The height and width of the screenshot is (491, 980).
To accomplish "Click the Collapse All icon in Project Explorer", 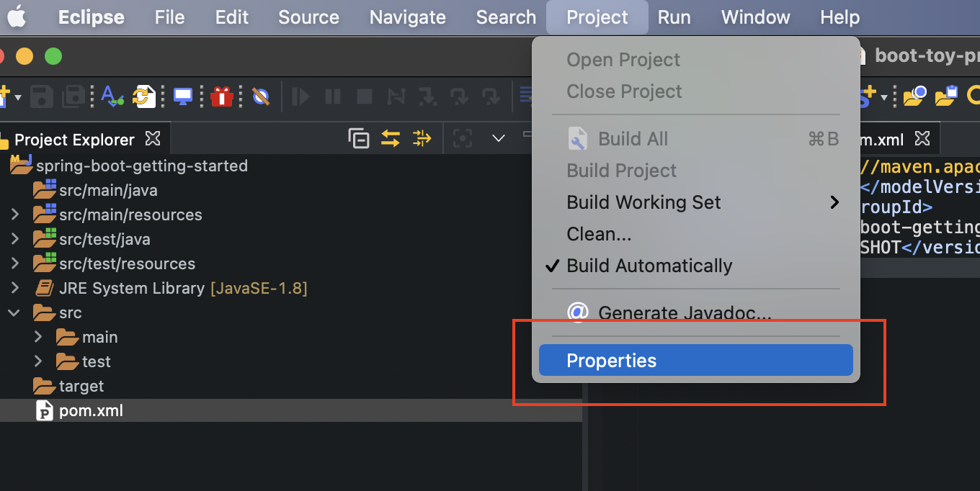I will pos(358,138).
